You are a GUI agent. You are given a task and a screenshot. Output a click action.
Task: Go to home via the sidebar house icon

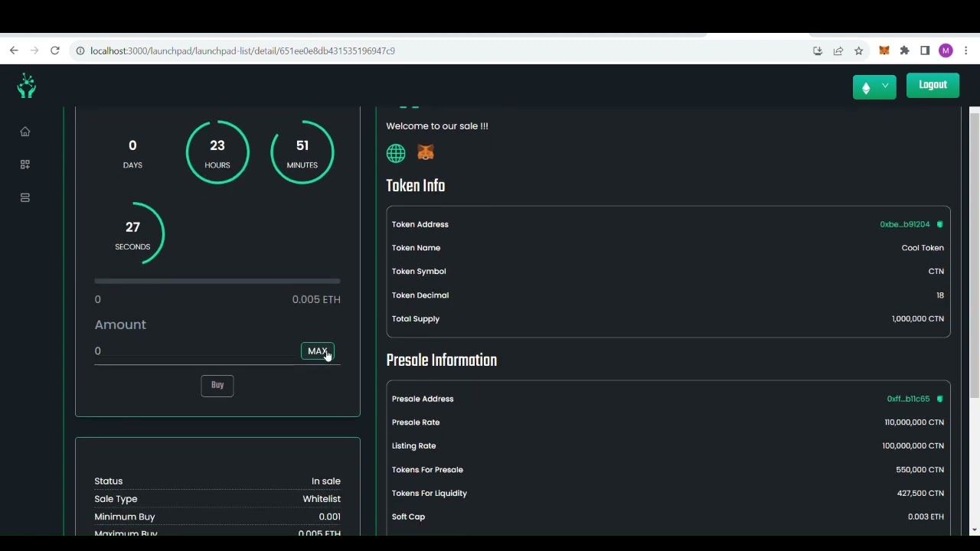(x=25, y=132)
